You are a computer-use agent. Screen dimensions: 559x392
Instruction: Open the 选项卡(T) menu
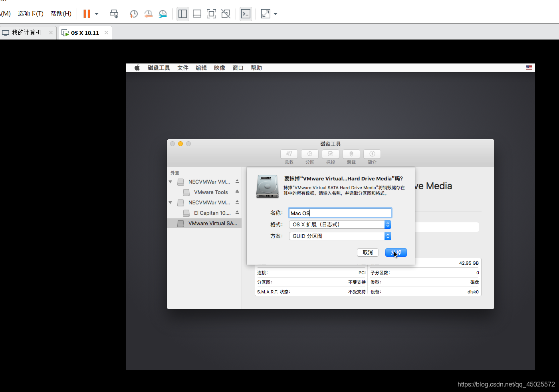31,14
